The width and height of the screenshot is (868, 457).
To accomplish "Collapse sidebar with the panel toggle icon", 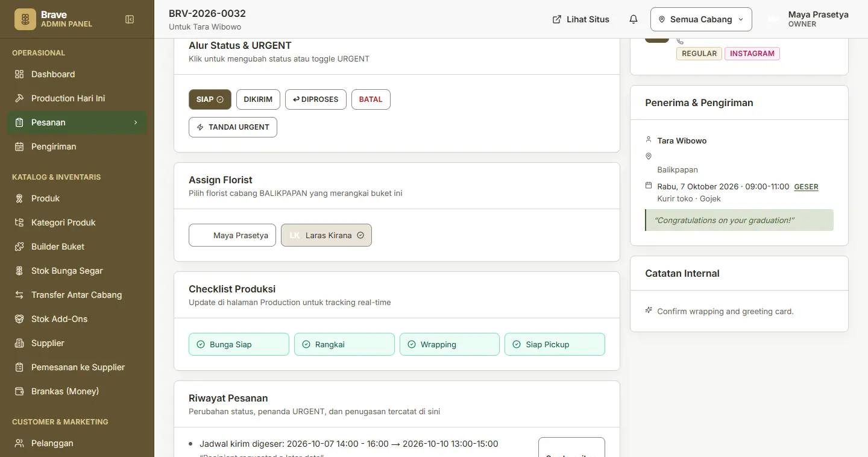I will 130,19.
